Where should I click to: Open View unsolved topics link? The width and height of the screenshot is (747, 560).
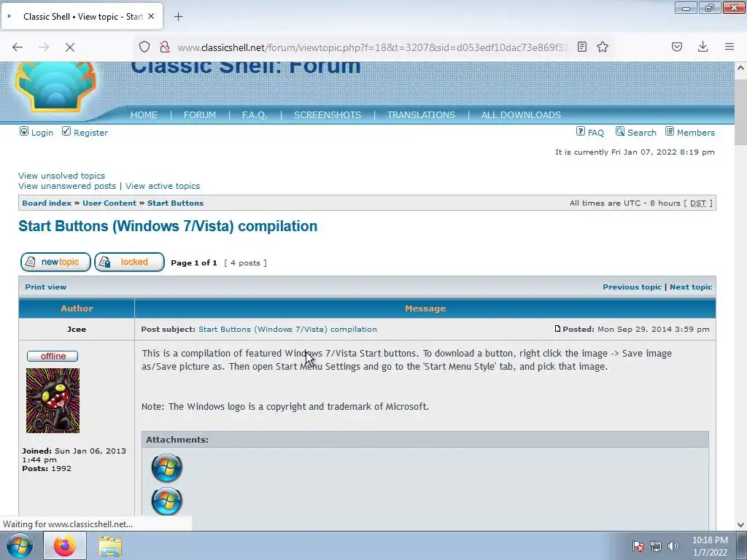pos(61,176)
